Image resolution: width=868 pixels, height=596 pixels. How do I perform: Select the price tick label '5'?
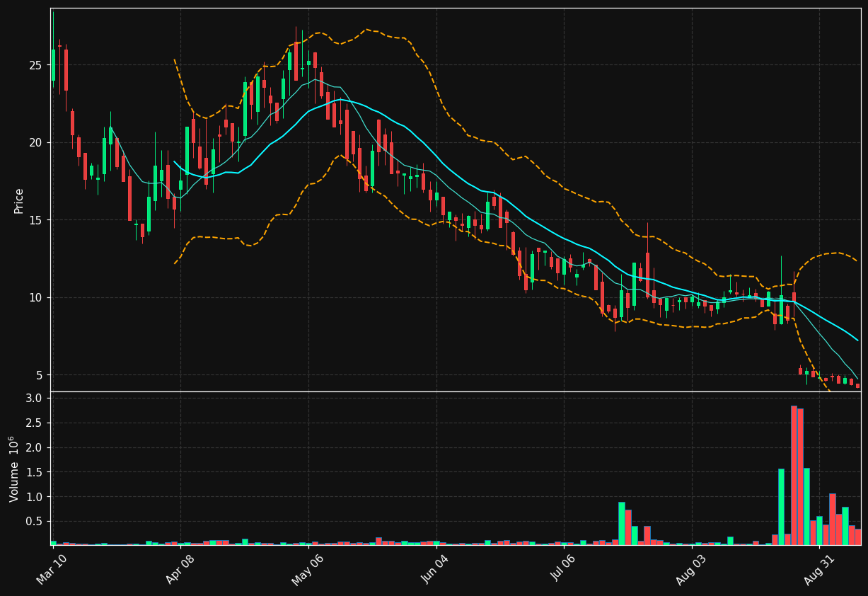click(40, 375)
